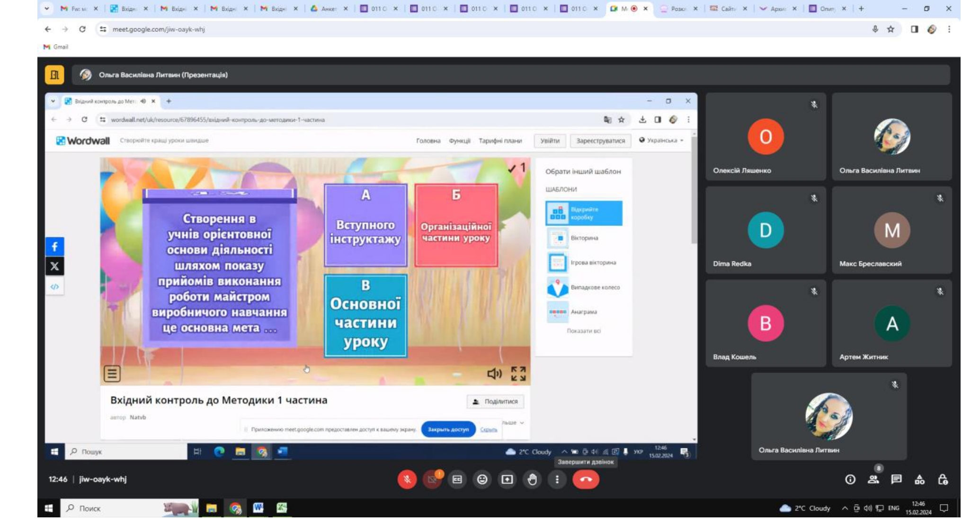Switch to the Gmail Fw tab
Screen dimensions: 980x524
78,9
